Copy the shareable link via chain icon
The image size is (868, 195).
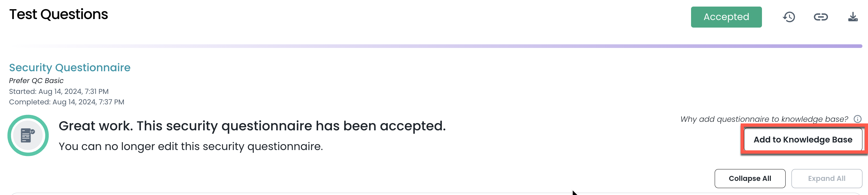point(820,17)
